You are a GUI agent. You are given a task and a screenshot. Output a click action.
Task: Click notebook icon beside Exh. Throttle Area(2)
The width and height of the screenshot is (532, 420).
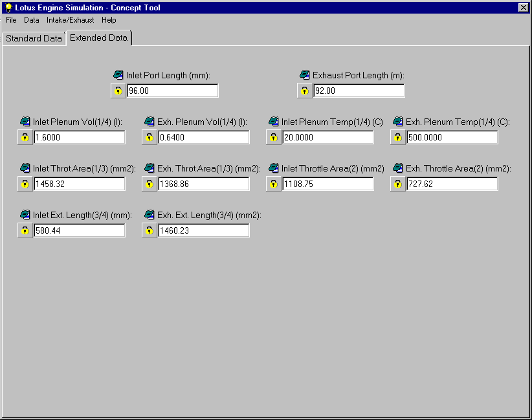click(x=397, y=168)
